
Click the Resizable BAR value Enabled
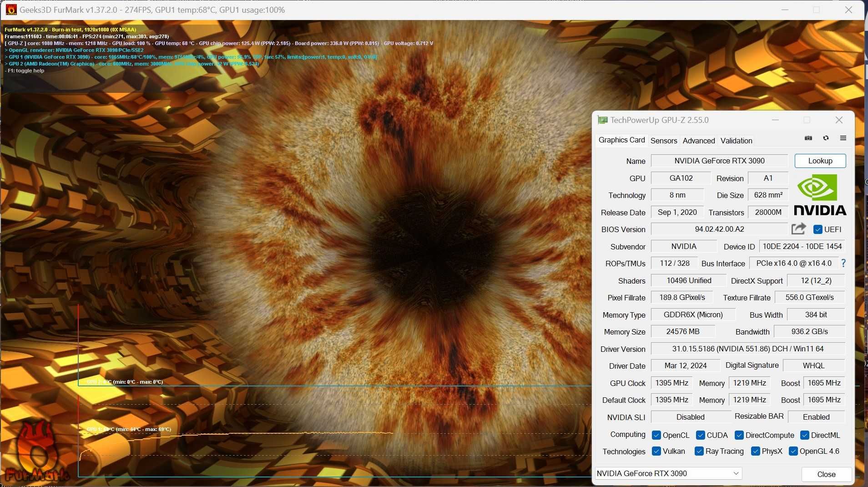coord(816,417)
